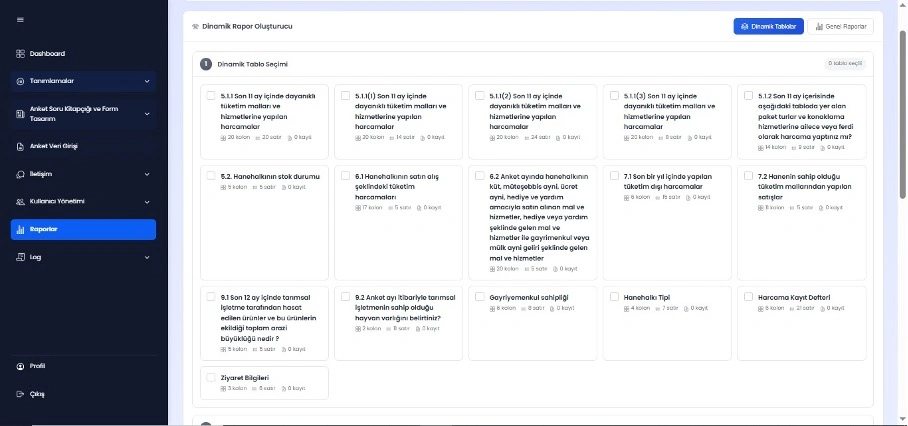Image resolution: width=908 pixels, height=426 pixels.
Task: Check the Hanehalkı Tipi table checkbox
Action: 614,296
